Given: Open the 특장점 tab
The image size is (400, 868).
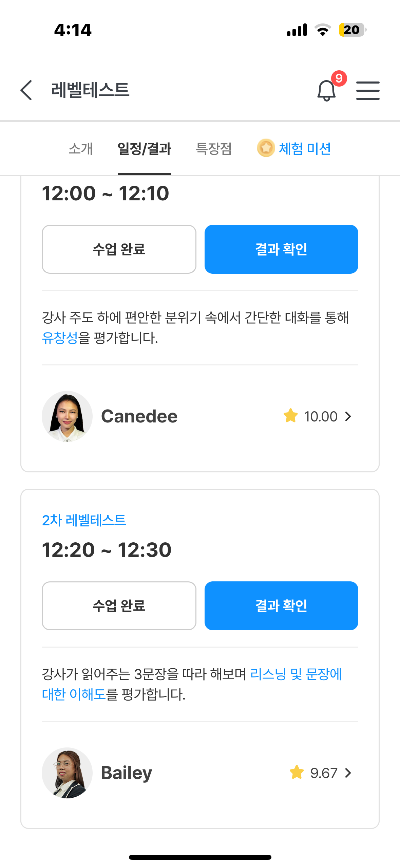Looking at the screenshot, I should coord(214,149).
